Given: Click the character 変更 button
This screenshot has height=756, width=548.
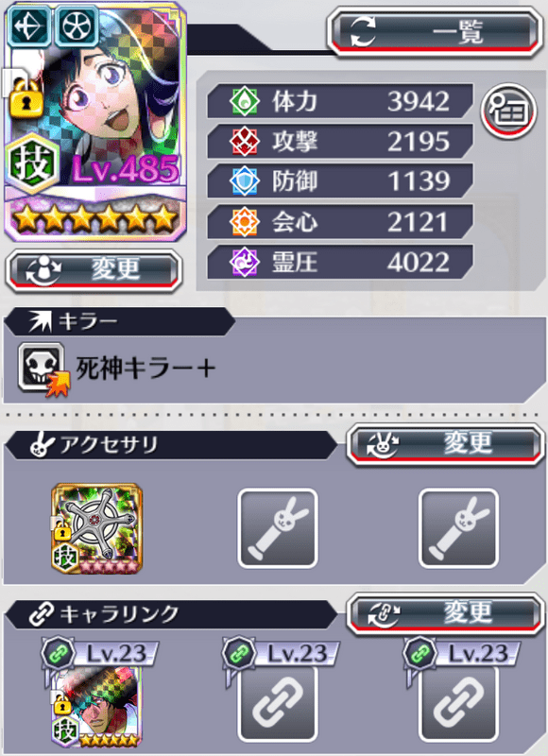Looking at the screenshot, I should [x=94, y=271].
